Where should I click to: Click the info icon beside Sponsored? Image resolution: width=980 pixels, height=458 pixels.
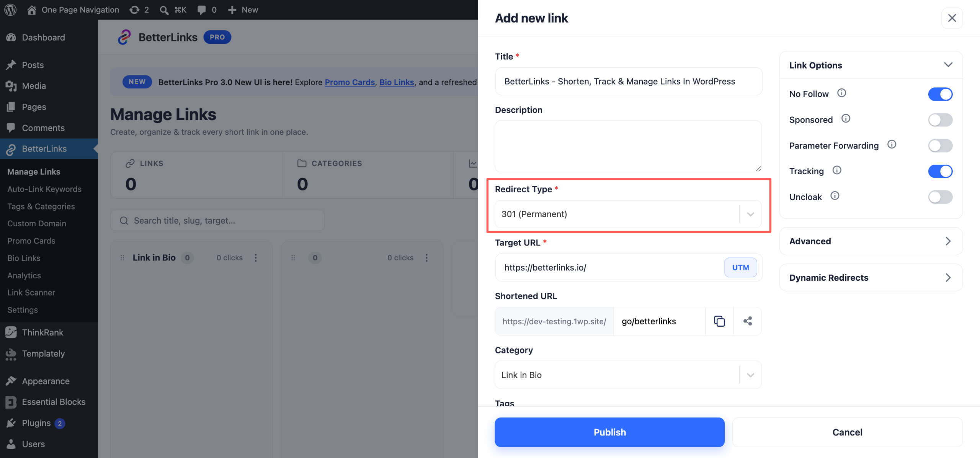tap(846, 119)
